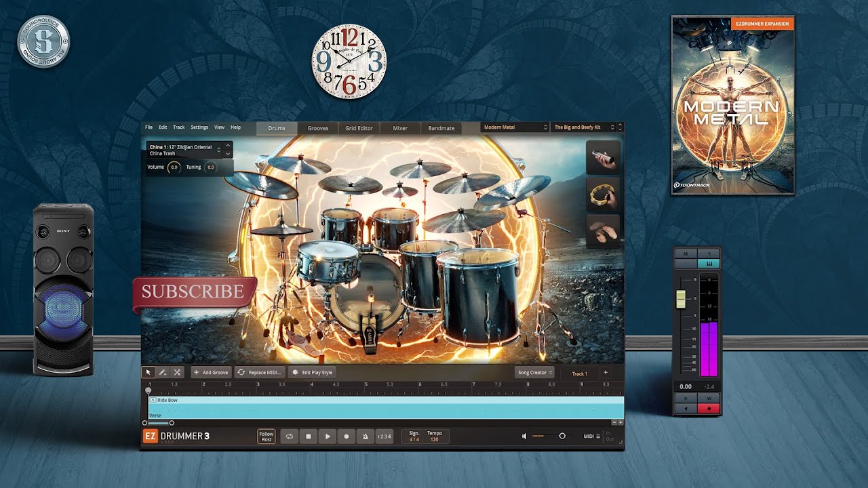Click the Volume knob
This screenshot has width=868, height=488.
(174, 167)
